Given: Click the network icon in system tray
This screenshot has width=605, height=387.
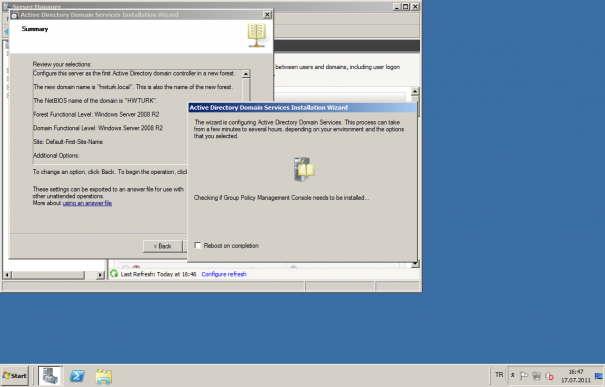Looking at the screenshot, I should coord(536,375).
